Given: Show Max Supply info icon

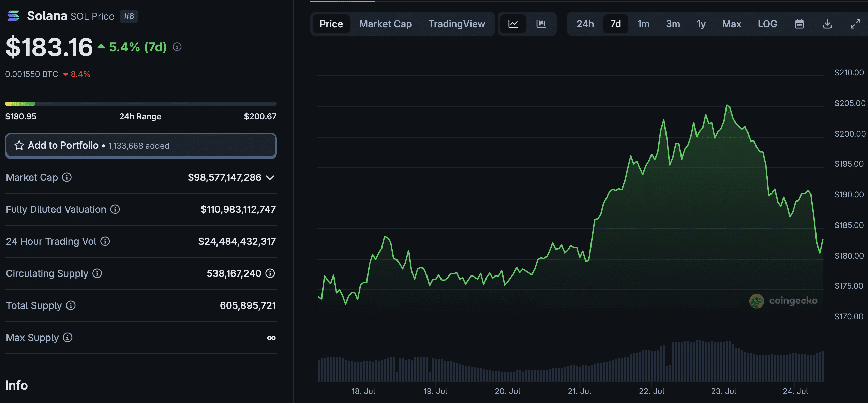Looking at the screenshot, I should 68,338.
